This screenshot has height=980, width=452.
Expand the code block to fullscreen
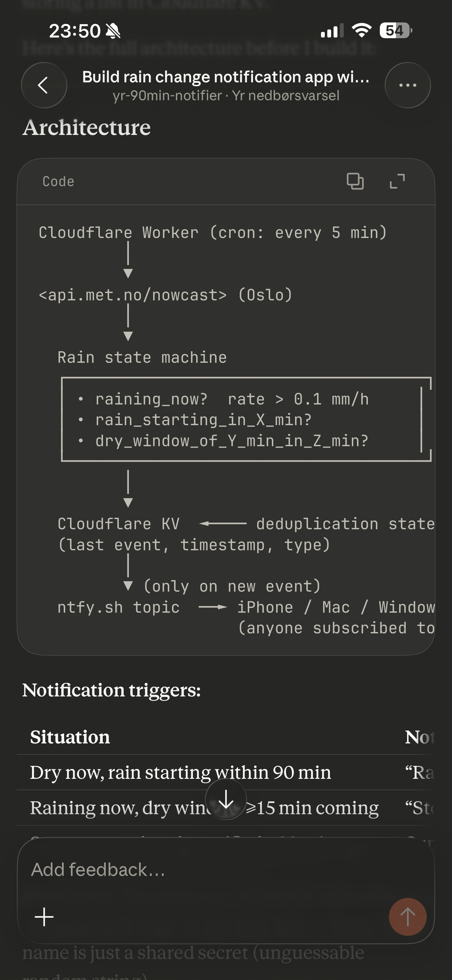click(x=397, y=181)
